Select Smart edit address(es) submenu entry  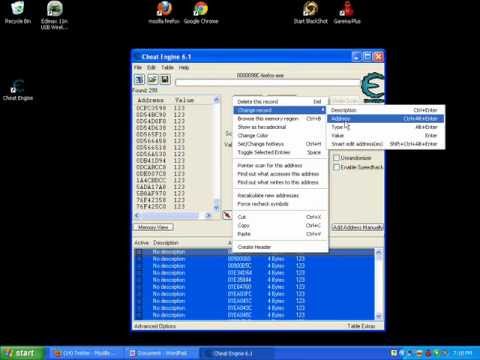pyautogui.click(x=385, y=144)
